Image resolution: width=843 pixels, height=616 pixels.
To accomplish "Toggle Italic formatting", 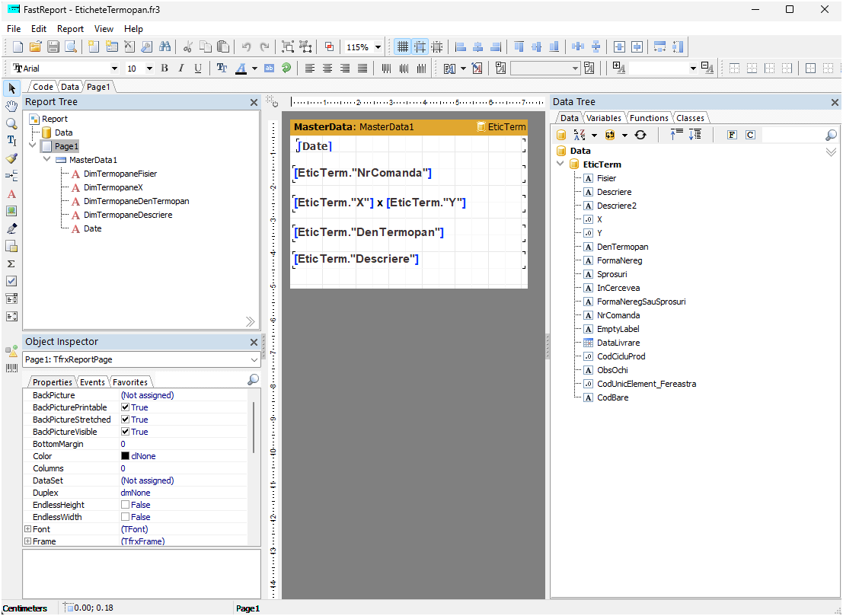I will point(181,69).
